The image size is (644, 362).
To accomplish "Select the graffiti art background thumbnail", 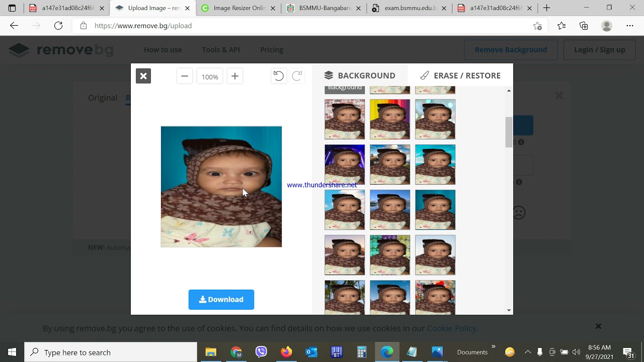I will click(435, 297).
